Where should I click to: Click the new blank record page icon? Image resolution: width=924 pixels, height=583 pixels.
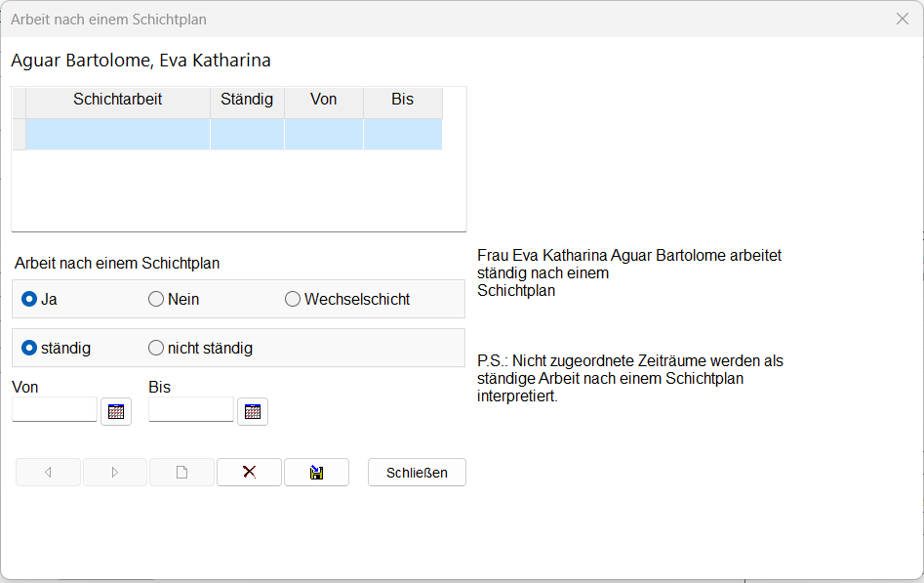pos(181,473)
